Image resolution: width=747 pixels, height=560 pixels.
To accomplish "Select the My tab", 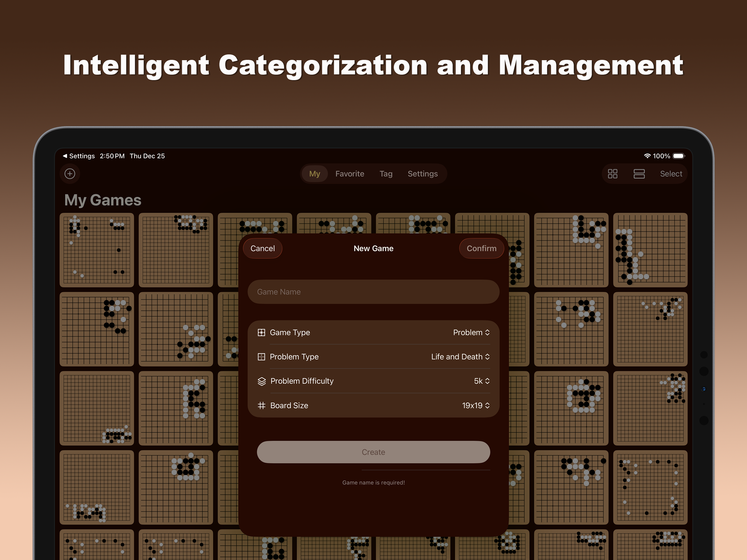I will [314, 174].
